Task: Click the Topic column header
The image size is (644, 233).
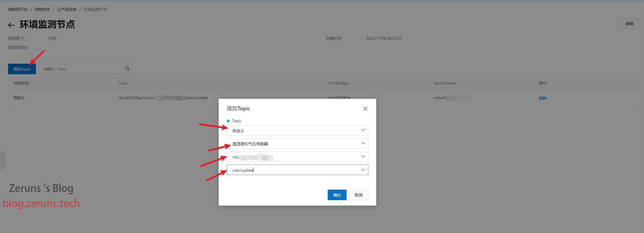Action: 123,83
